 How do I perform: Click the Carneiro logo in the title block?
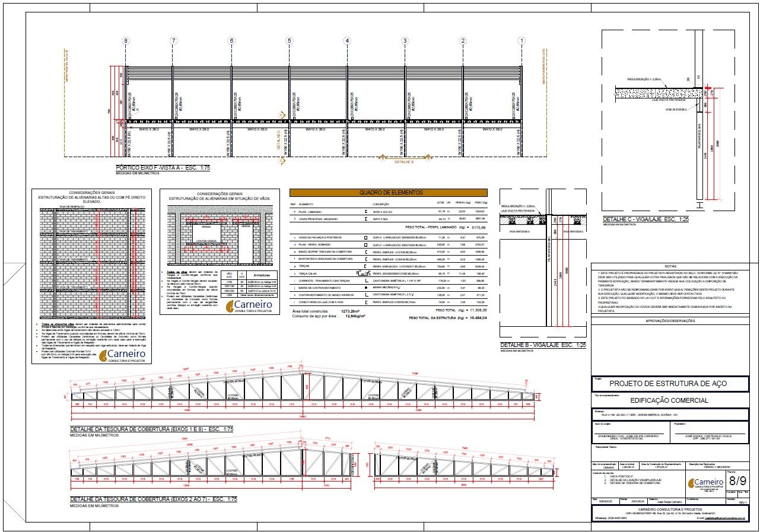click(705, 482)
